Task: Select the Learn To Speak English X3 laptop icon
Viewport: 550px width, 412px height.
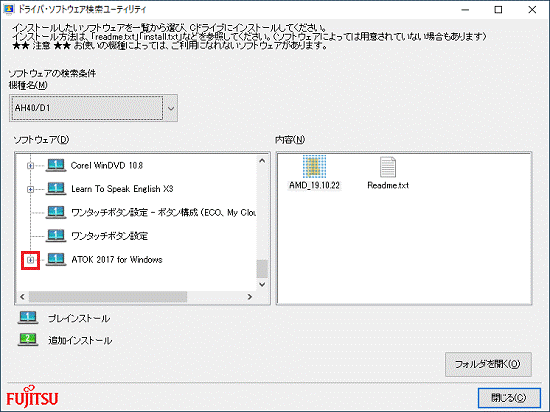Action: click(56, 189)
